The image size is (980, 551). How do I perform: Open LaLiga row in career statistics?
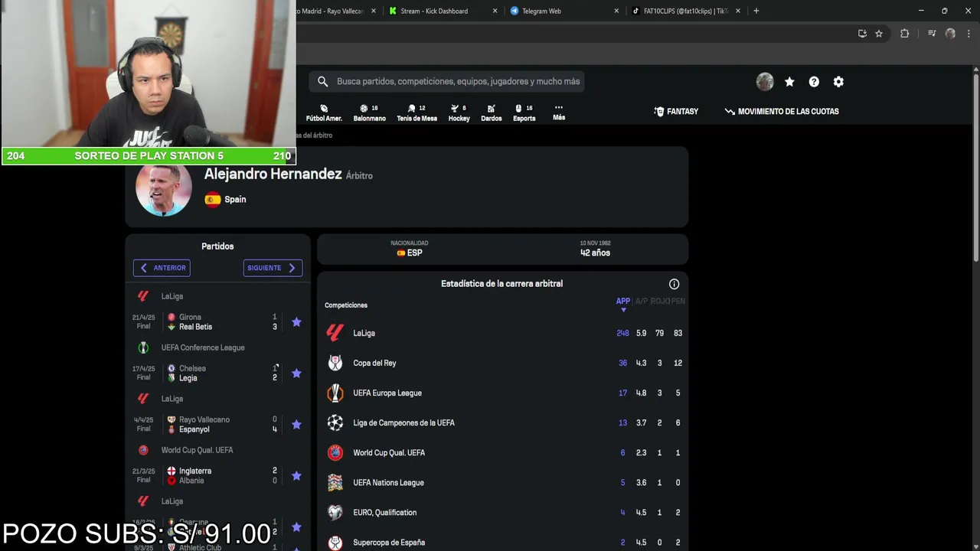(502, 333)
